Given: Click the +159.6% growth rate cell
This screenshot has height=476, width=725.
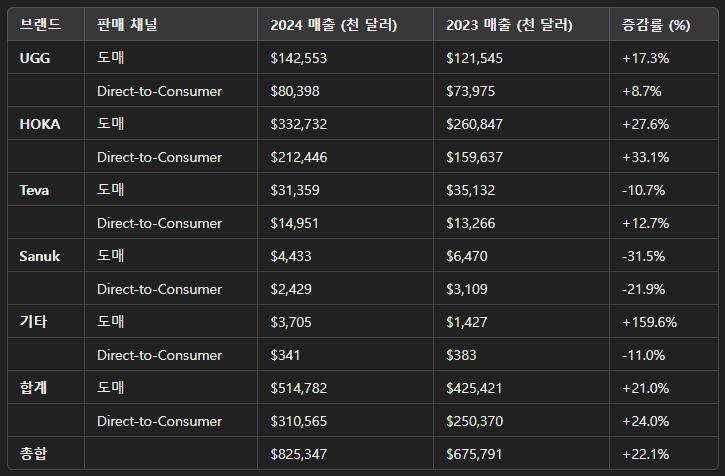Looking at the screenshot, I should [649, 322].
